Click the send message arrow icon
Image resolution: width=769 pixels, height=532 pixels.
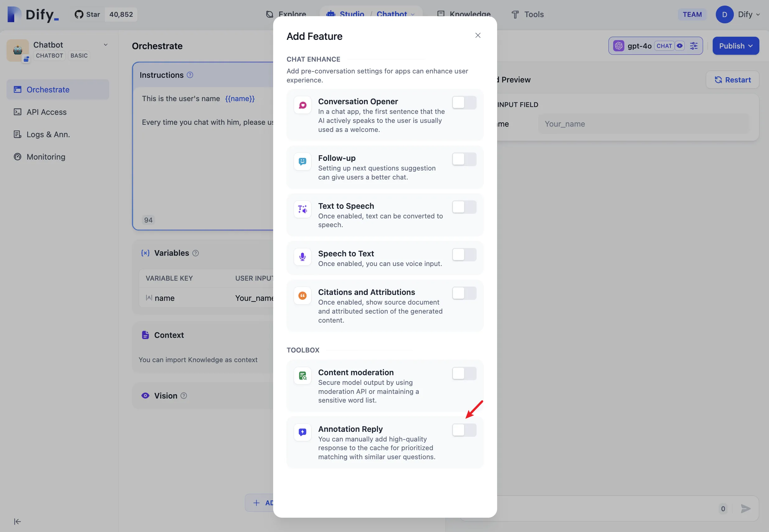pos(745,509)
